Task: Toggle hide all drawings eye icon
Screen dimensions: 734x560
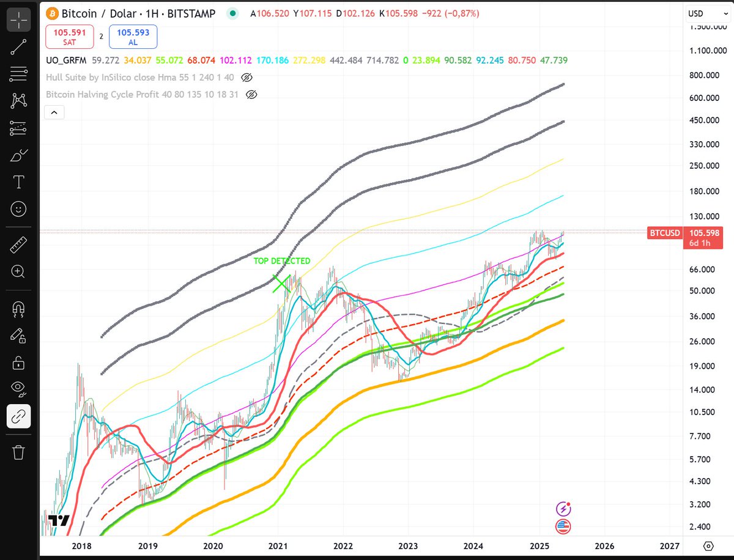Action: 19,389
